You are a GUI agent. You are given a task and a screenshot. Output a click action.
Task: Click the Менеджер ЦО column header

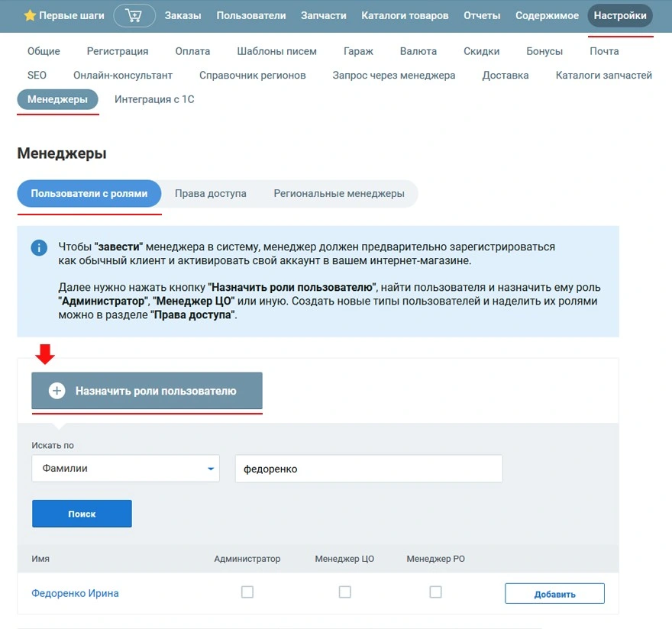[344, 559]
